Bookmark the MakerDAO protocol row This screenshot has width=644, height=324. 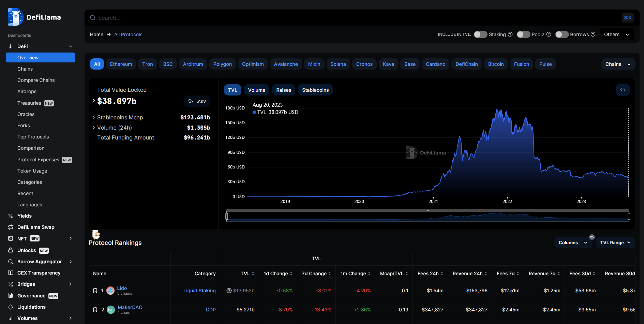pos(95,310)
